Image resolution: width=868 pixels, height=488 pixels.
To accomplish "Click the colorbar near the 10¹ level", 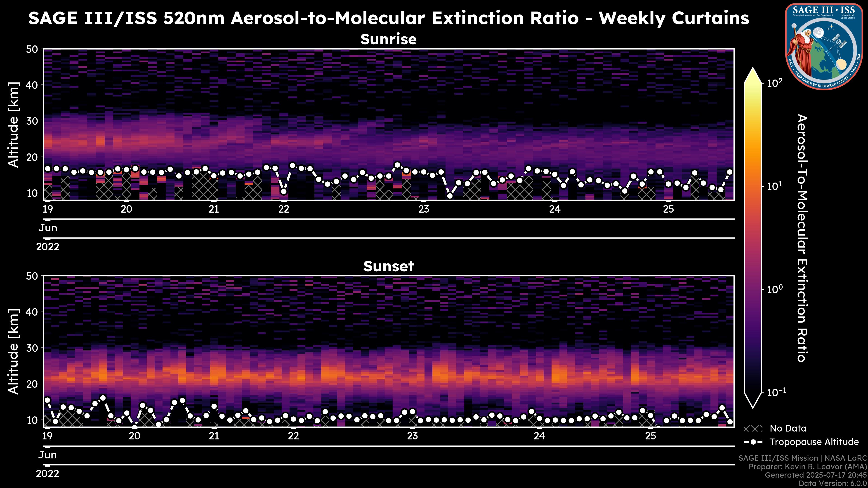I will pos(753,186).
